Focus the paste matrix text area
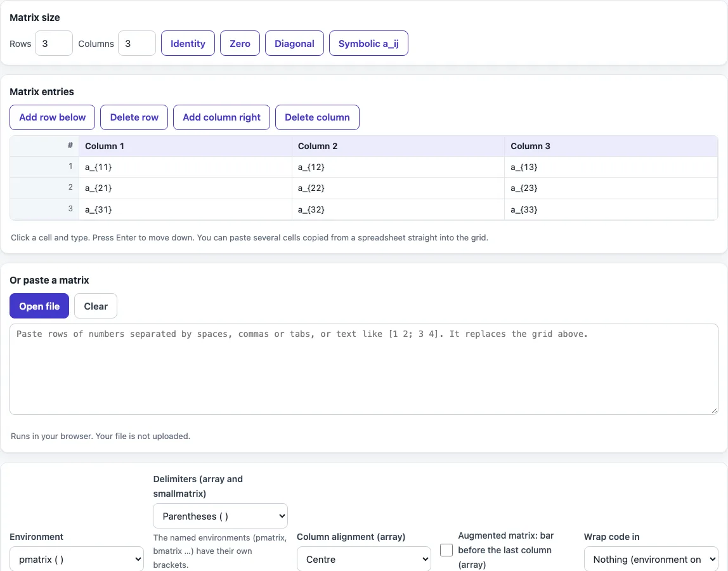The width and height of the screenshot is (728, 571). pos(364,369)
